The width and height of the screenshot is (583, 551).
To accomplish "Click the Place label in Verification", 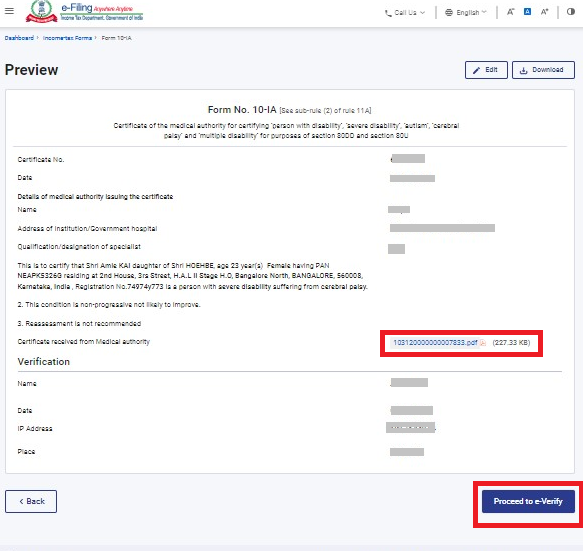I will coord(26,452).
